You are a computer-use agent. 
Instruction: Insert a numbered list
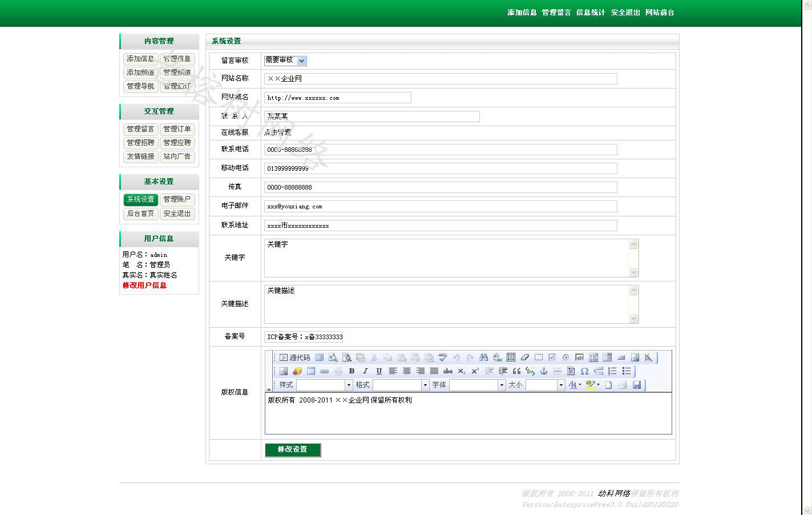(613, 371)
